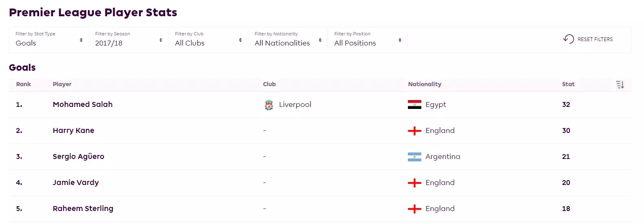Open the Filter by Season dropdown
This screenshot has width=644, height=224.
(x=129, y=40)
